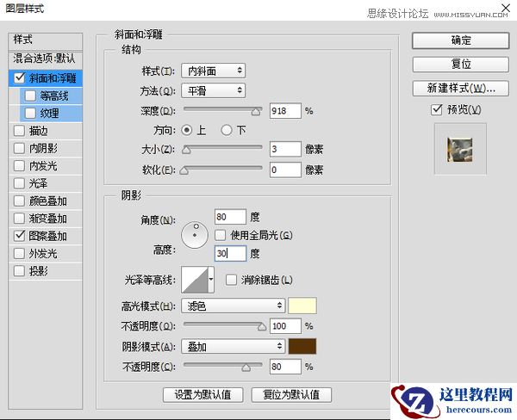Open the 样式 内斜面 dropdown
Viewport: 517px width, 420px height.
pyautogui.click(x=214, y=71)
